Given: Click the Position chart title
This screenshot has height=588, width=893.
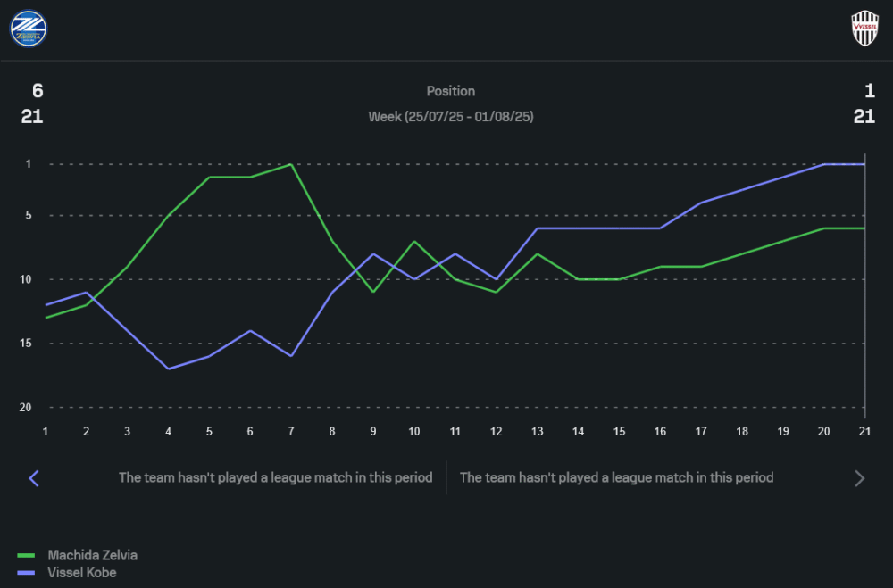Looking at the screenshot, I should coord(451,91).
